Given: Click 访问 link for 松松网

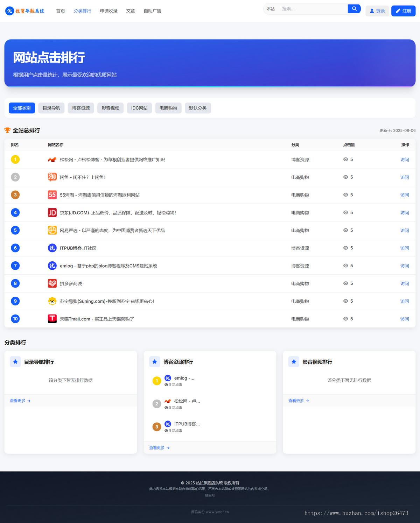Looking at the screenshot, I should (x=405, y=160).
